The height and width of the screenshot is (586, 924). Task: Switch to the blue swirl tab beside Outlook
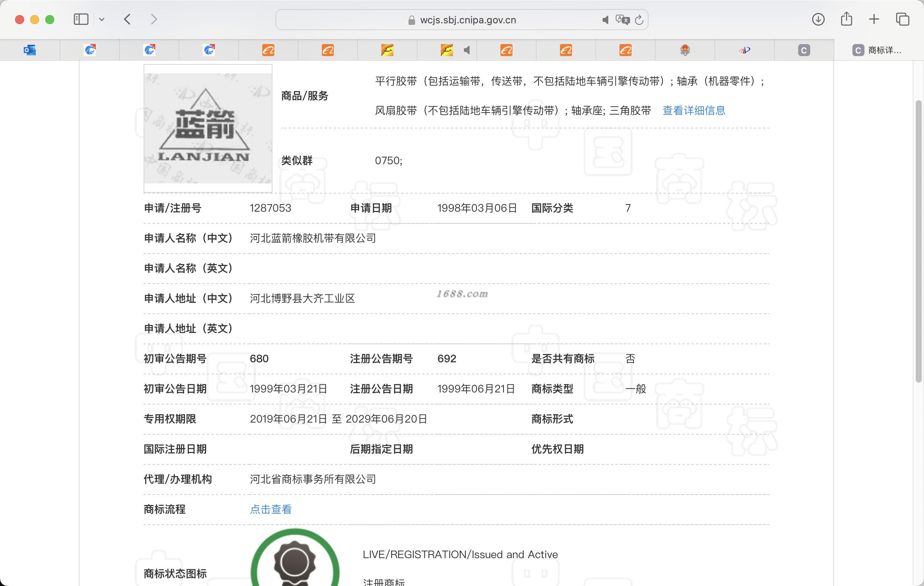(90, 50)
